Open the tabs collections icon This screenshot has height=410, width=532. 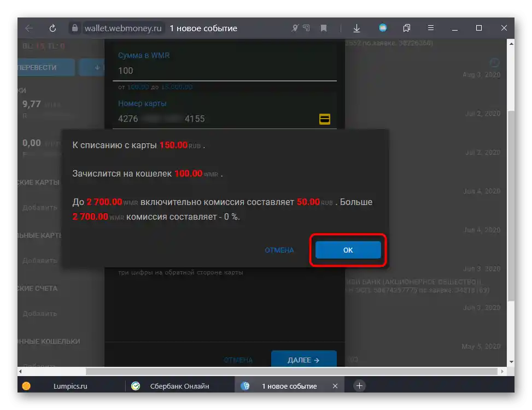pyautogui.click(x=406, y=28)
